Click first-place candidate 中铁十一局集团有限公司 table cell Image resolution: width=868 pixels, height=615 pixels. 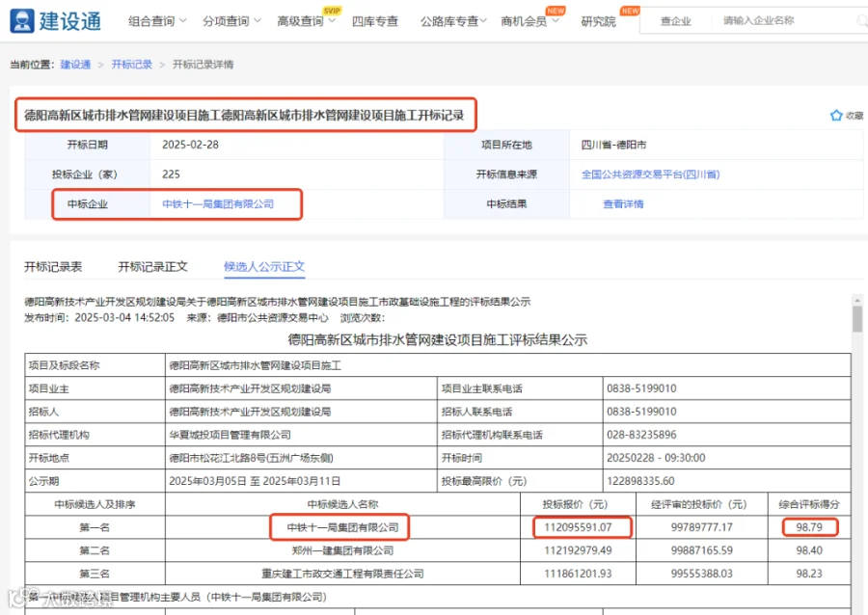point(342,527)
